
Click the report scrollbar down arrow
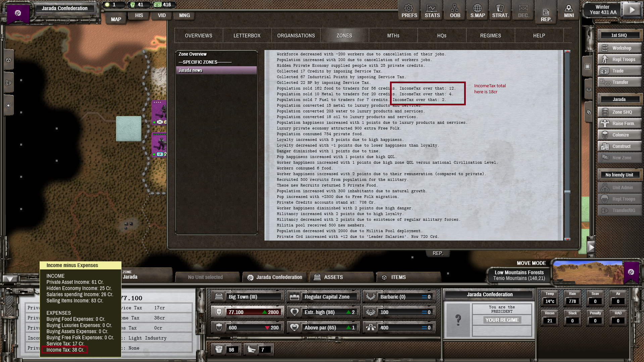click(567, 239)
